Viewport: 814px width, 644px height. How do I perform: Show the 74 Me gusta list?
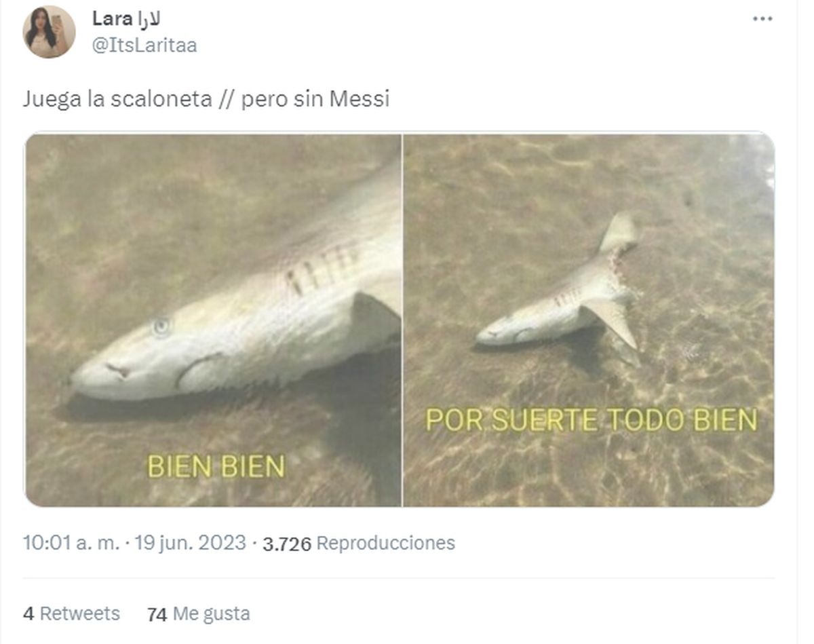(198, 614)
